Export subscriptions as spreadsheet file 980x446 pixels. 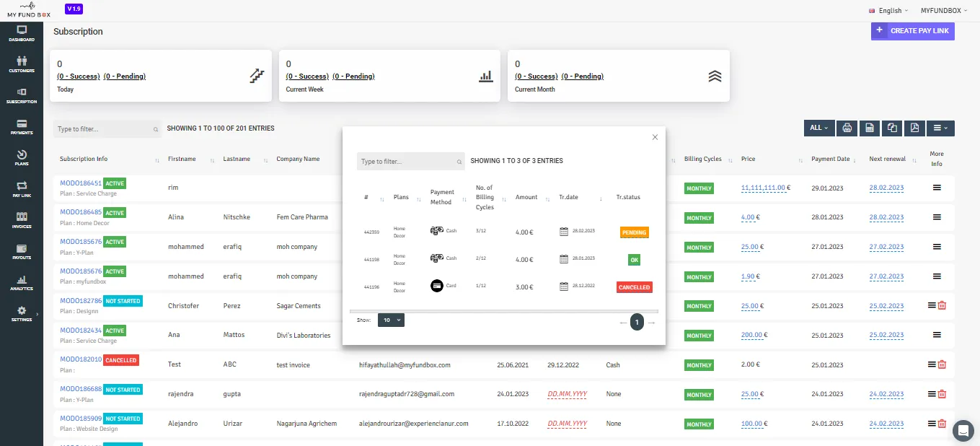click(x=870, y=128)
